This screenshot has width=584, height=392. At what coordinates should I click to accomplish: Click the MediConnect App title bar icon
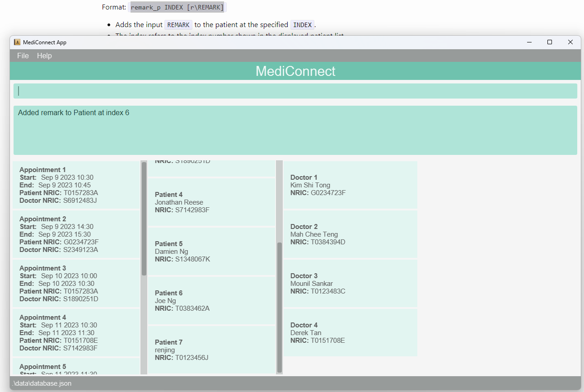(18, 42)
